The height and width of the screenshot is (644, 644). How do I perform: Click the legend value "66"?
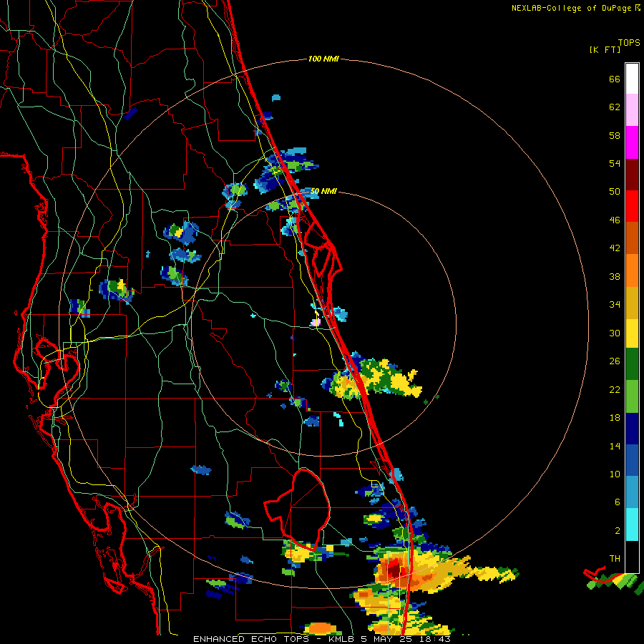[615, 79]
